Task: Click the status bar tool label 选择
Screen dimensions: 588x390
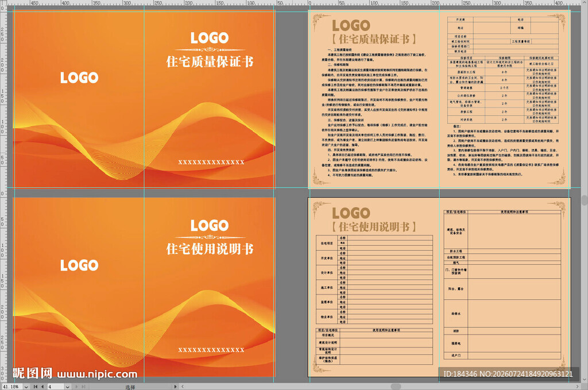Action: (x=130, y=387)
